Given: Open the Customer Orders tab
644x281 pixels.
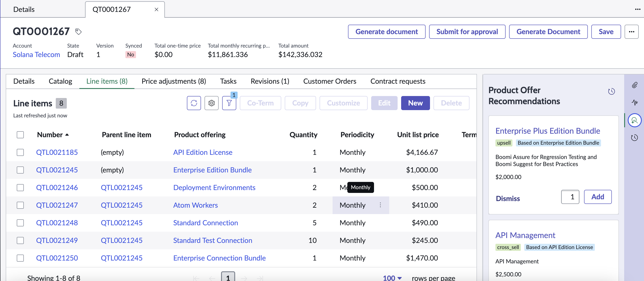Looking at the screenshot, I should click(329, 81).
